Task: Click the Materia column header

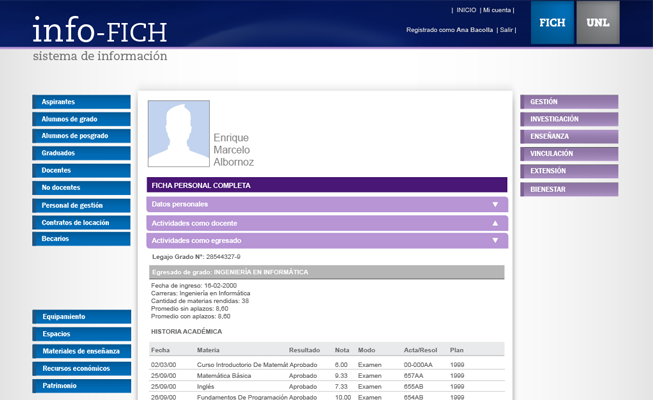Action: click(x=209, y=350)
